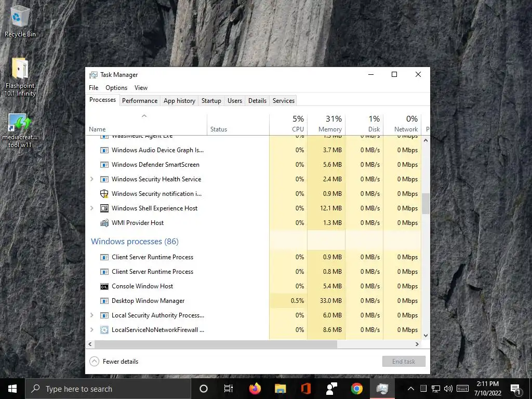
Task: Click the Windows Security Health Service icon
Action: [104, 179]
